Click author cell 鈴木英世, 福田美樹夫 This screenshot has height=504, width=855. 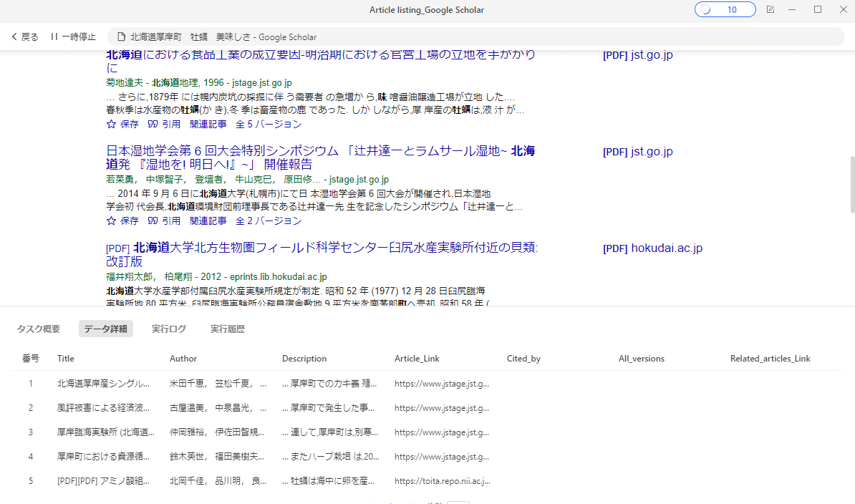(217, 457)
